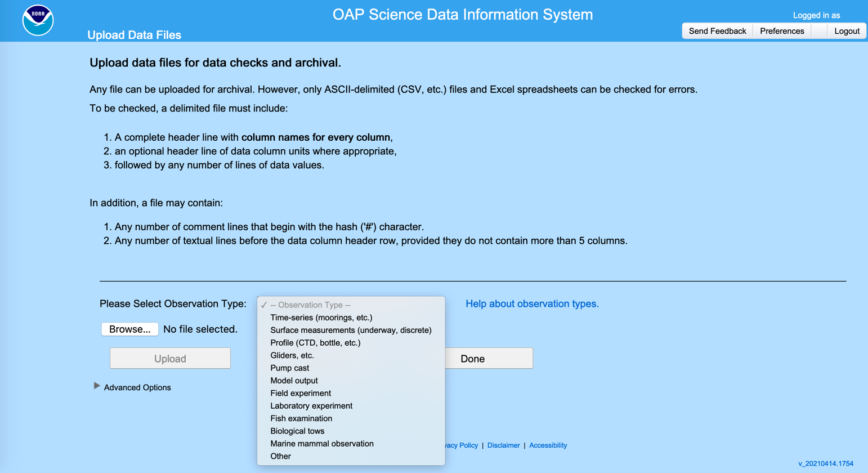Open Preferences in the header

pyautogui.click(x=782, y=31)
